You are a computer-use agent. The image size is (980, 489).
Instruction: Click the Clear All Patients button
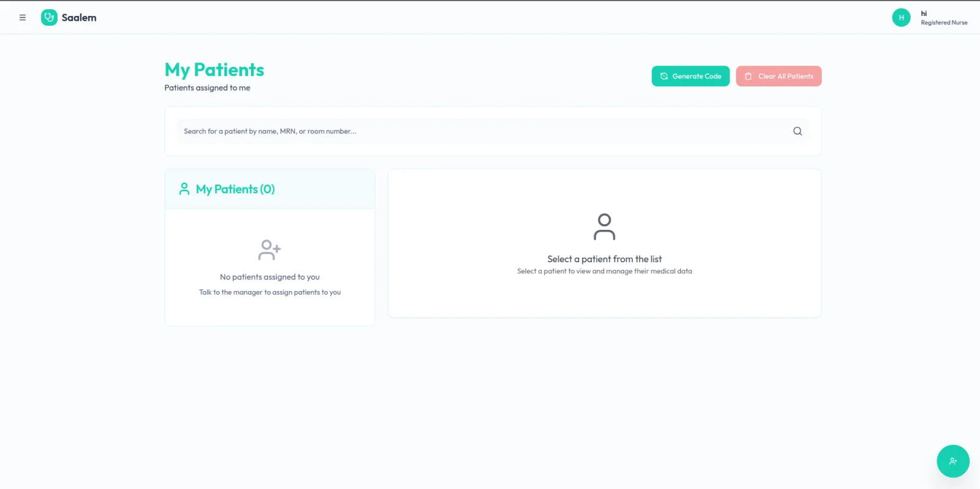click(778, 76)
